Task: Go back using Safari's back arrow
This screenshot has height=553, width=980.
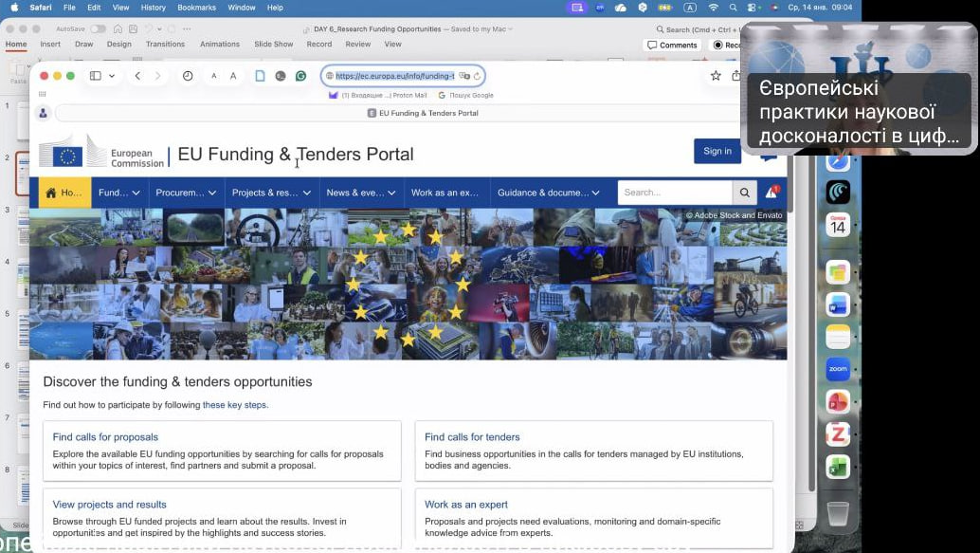Action: (x=137, y=76)
